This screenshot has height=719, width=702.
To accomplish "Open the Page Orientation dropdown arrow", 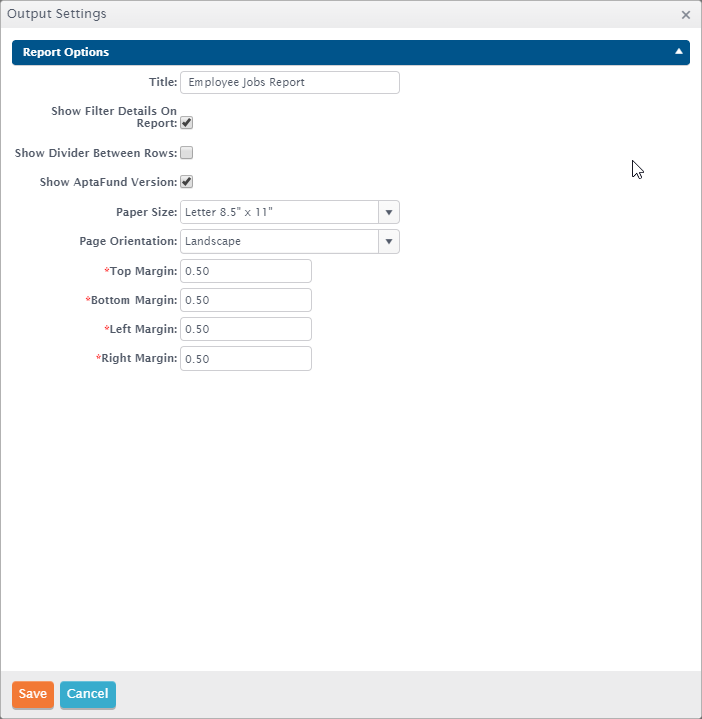I will pyautogui.click(x=389, y=242).
